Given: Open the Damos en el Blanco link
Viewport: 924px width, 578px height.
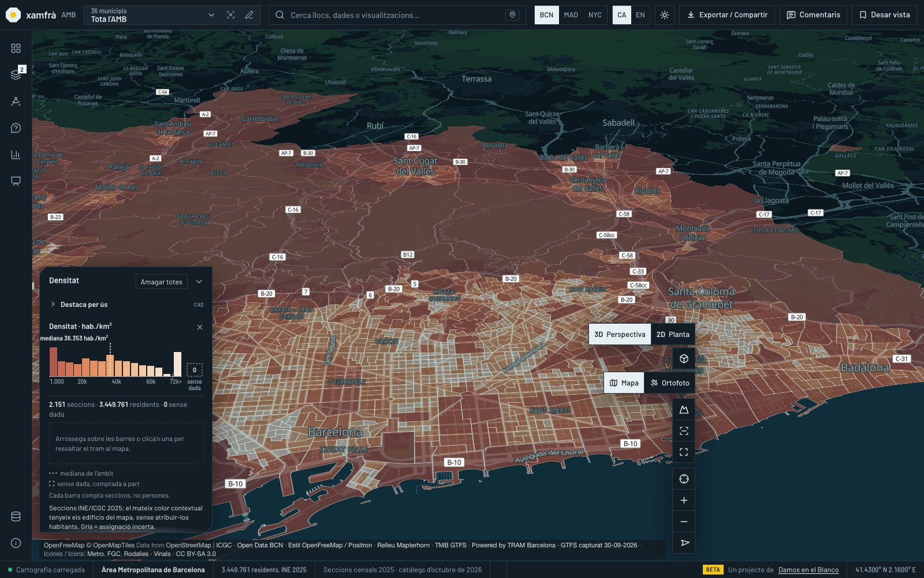Looking at the screenshot, I should (808, 570).
